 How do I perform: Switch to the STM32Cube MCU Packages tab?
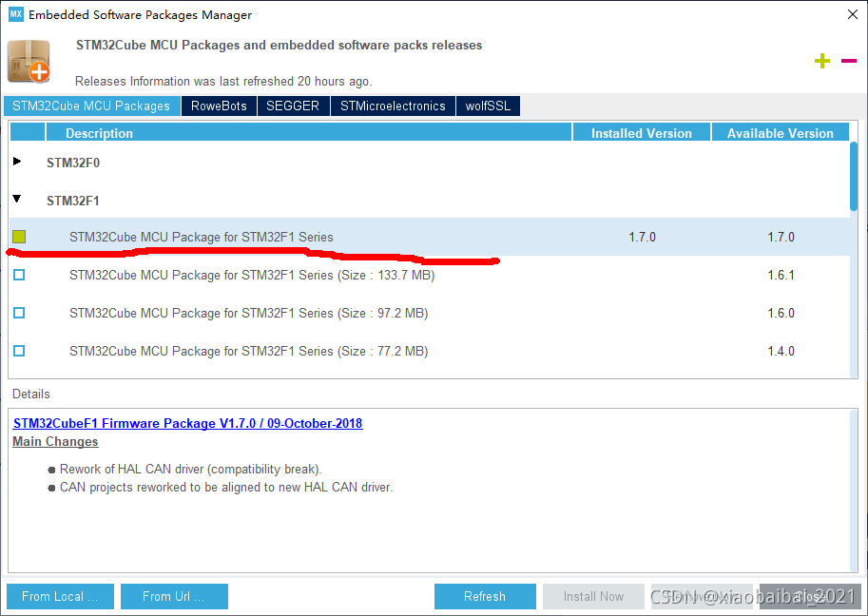pos(92,106)
